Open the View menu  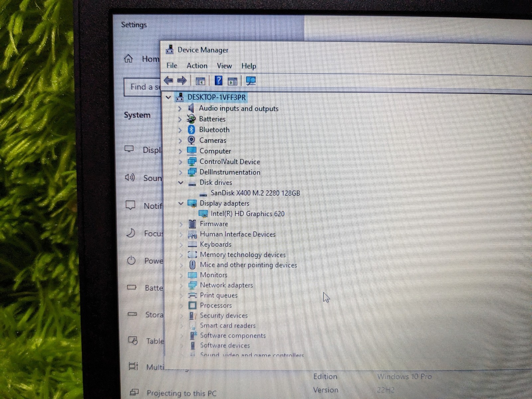coord(224,66)
